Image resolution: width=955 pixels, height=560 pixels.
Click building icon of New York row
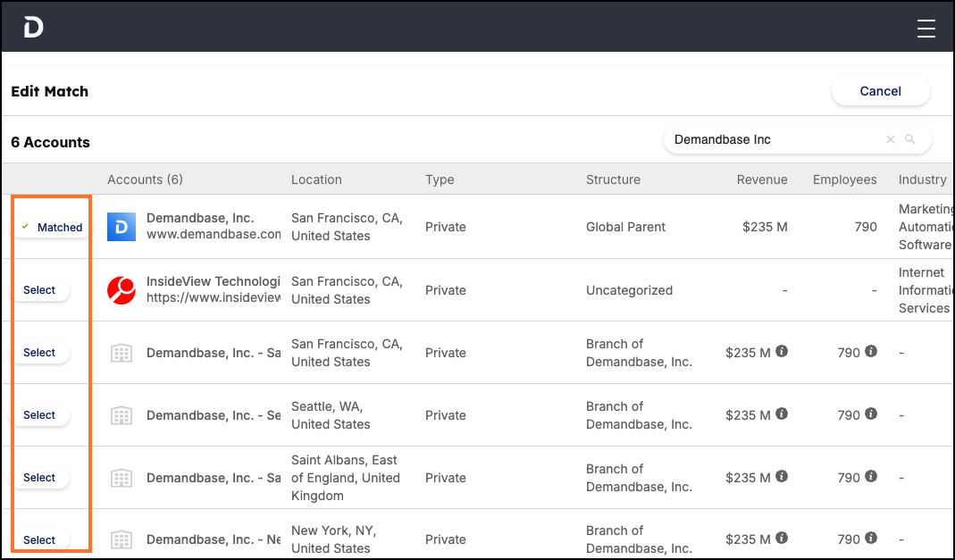click(x=121, y=540)
